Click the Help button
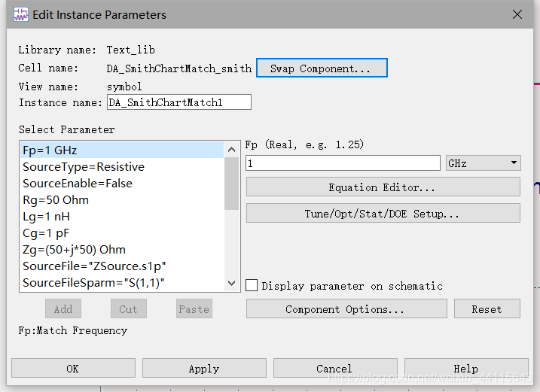Image resolution: width=540 pixels, height=392 pixels. click(x=466, y=368)
